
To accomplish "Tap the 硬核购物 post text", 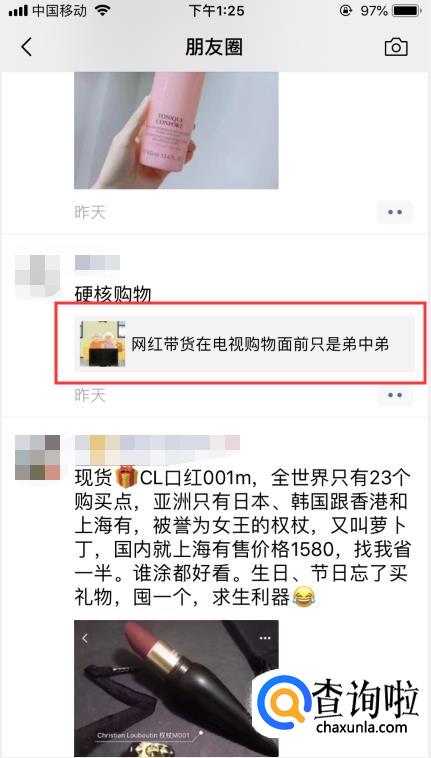I will click(x=113, y=294).
